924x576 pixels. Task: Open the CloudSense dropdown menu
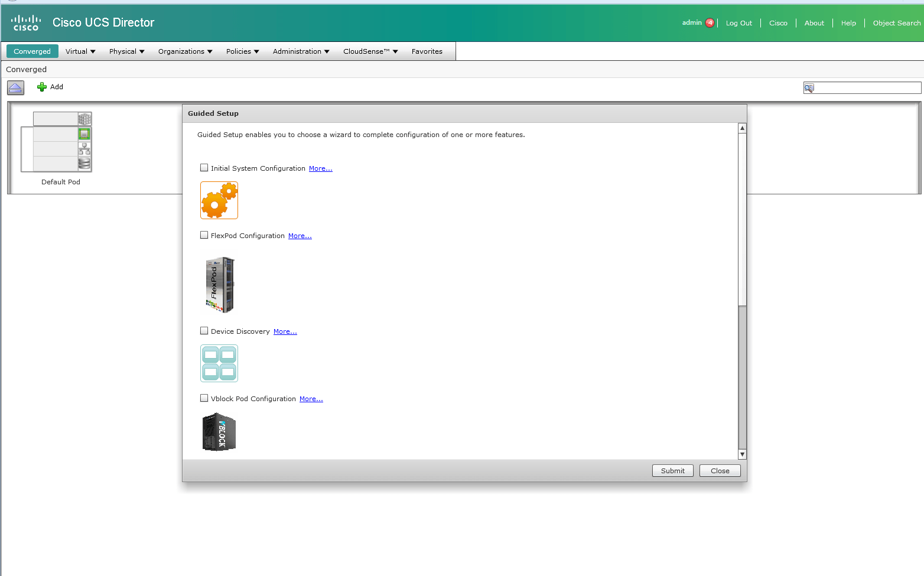coord(370,51)
